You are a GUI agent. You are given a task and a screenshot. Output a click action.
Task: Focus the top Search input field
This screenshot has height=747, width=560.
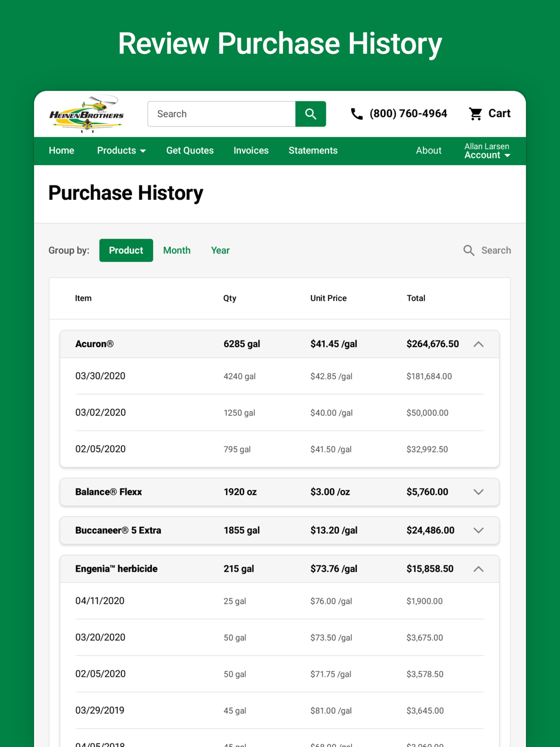click(222, 114)
